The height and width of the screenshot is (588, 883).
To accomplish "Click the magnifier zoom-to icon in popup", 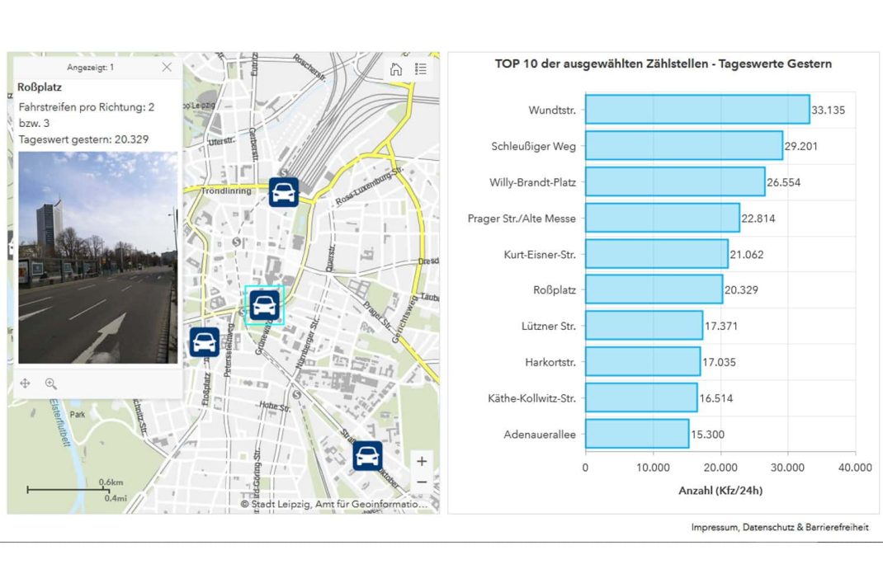I will point(51,383).
